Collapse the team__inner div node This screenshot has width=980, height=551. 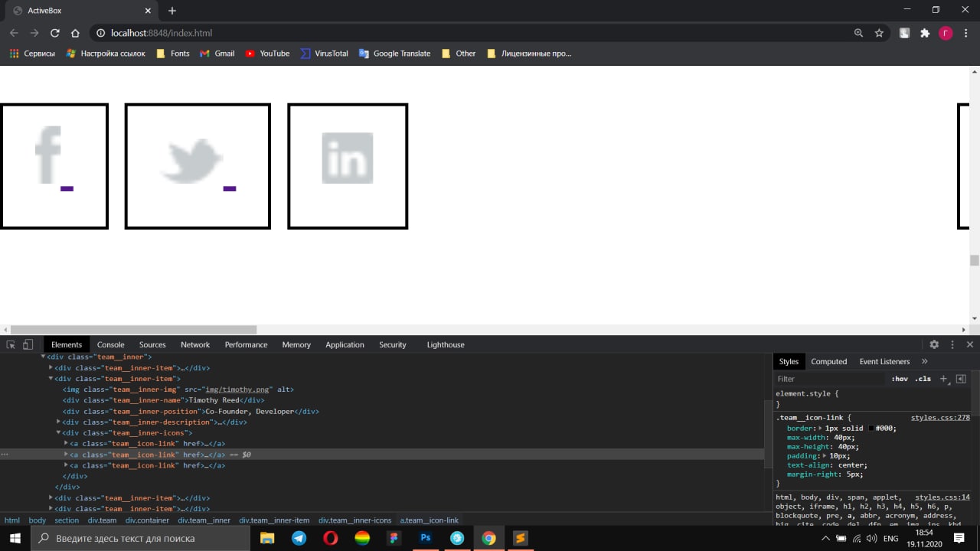(44, 357)
